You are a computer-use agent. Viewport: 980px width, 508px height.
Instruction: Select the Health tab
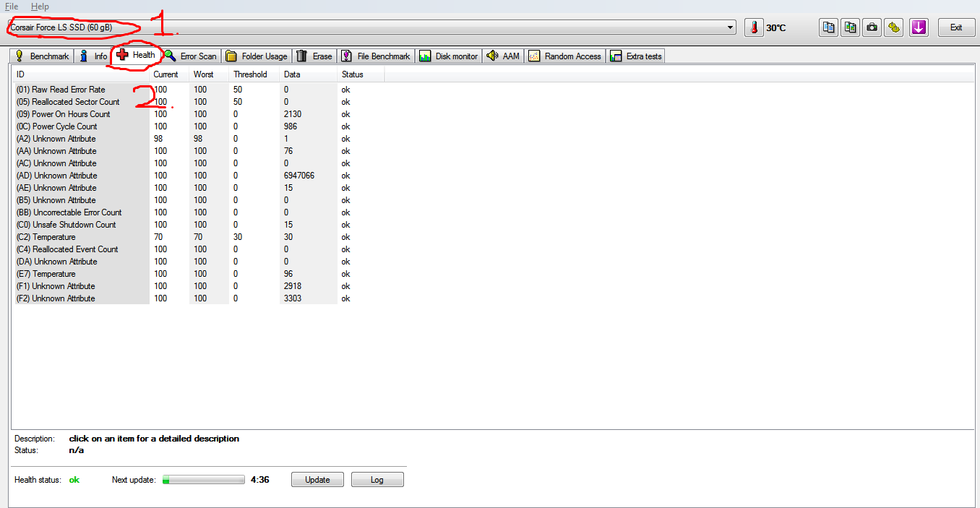tap(136, 55)
